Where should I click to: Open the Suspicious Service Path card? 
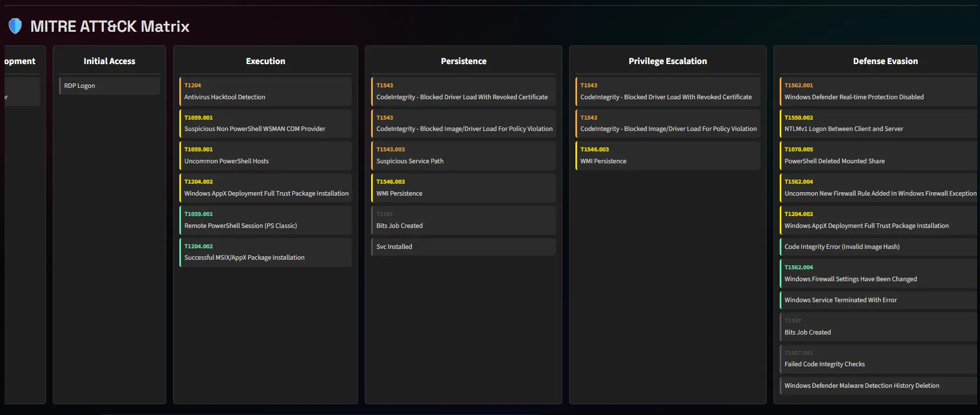click(463, 156)
